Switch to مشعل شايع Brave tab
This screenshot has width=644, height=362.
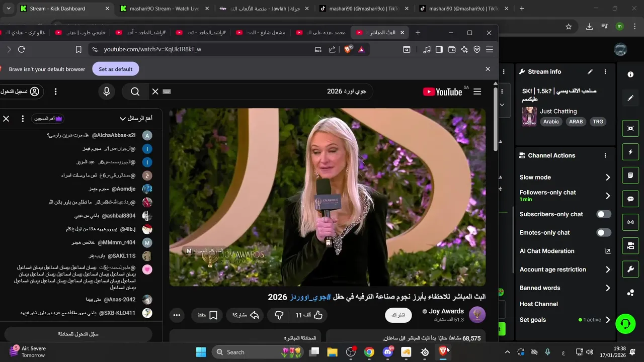[x=262, y=33]
